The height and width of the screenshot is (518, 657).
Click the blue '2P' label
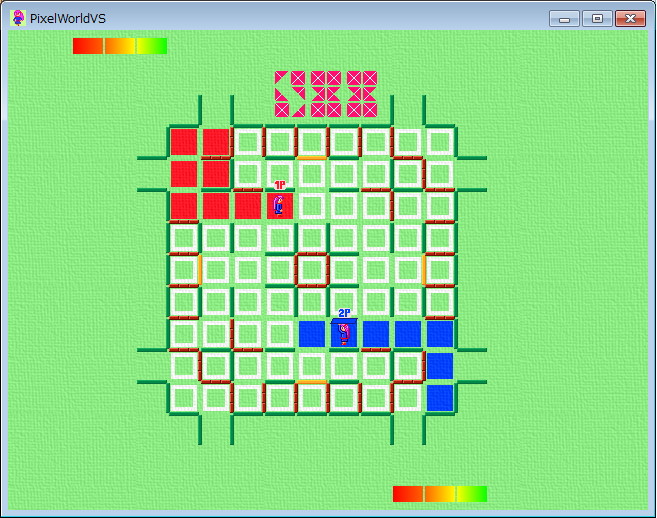(x=344, y=313)
